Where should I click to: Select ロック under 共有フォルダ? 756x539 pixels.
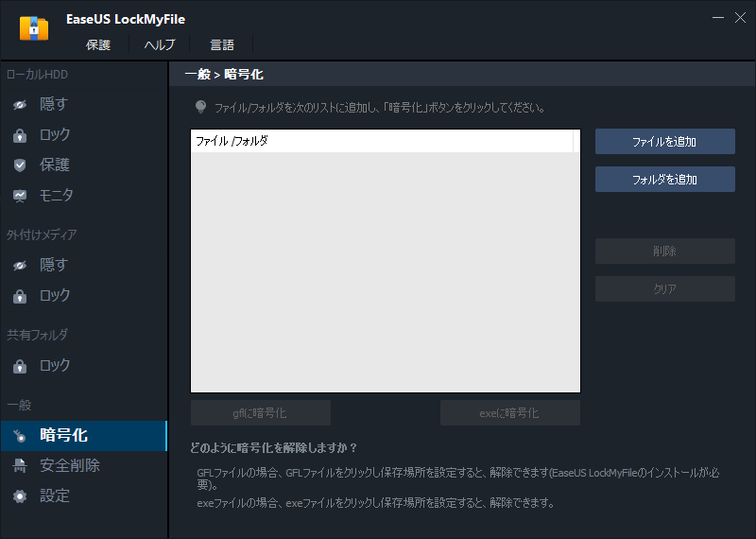(84, 365)
